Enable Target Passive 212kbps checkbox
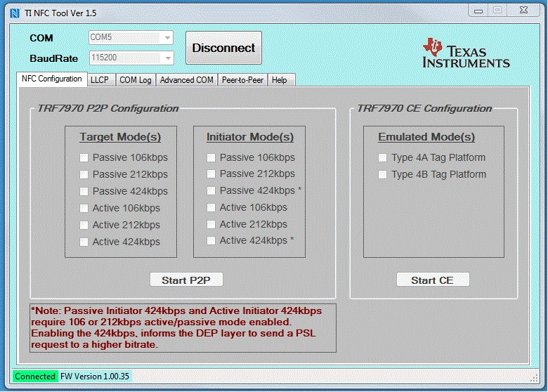Image resolution: width=548 pixels, height=392 pixels. point(84,174)
